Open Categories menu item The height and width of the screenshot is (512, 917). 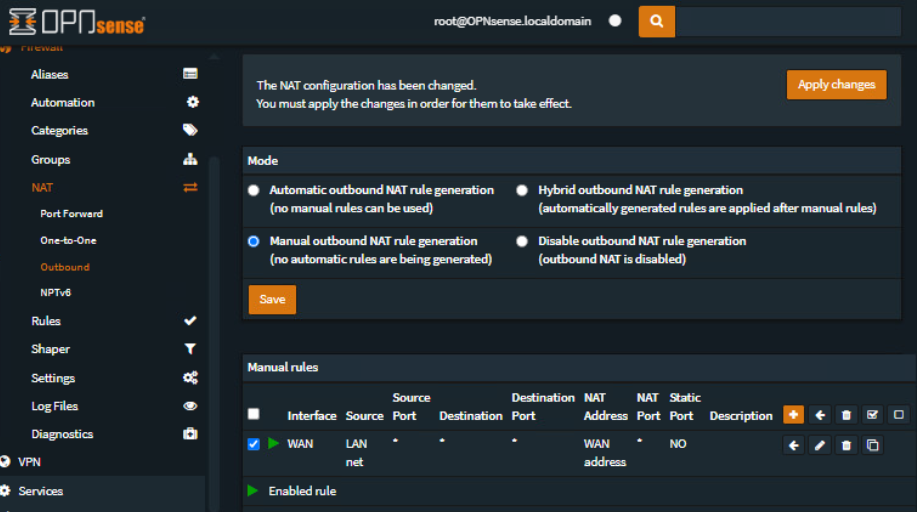(59, 130)
